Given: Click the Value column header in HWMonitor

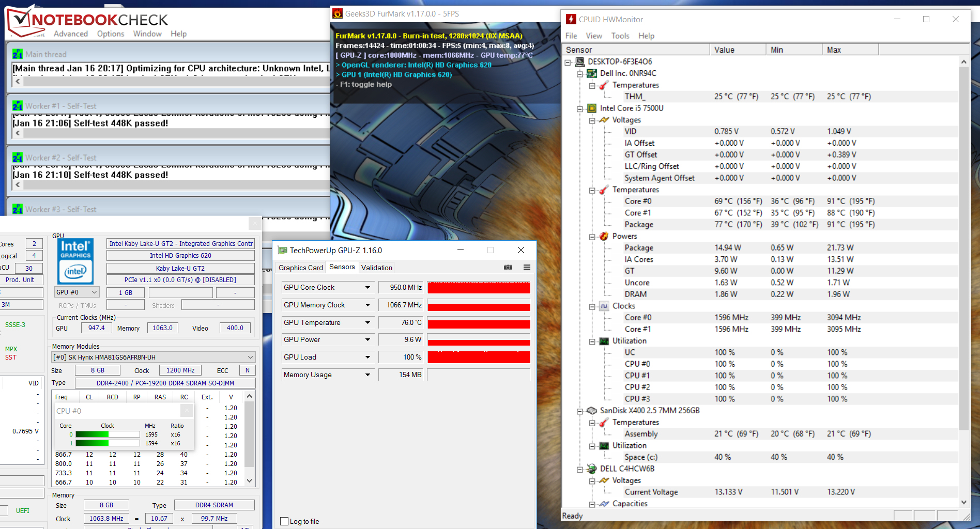Looking at the screenshot, I should click(x=738, y=50).
